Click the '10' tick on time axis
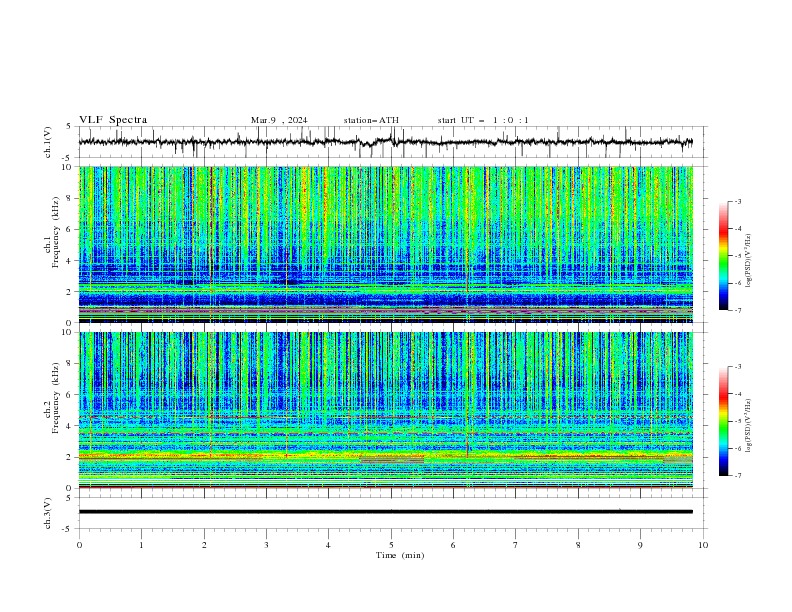 [x=703, y=545]
